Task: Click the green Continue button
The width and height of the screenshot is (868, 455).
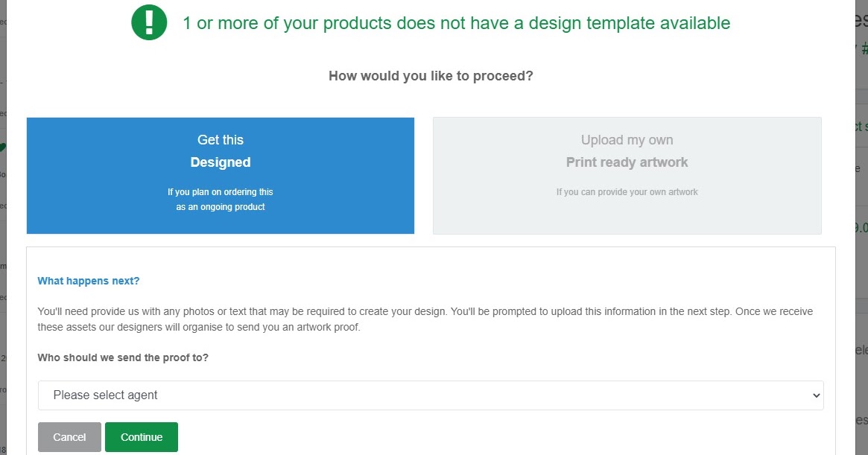Action: coord(142,437)
